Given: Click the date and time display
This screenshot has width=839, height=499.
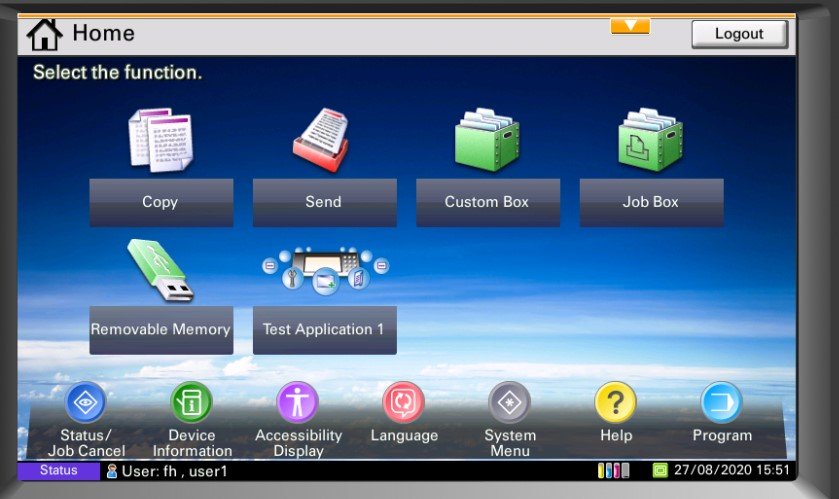Looking at the screenshot, I should coord(732,470).
